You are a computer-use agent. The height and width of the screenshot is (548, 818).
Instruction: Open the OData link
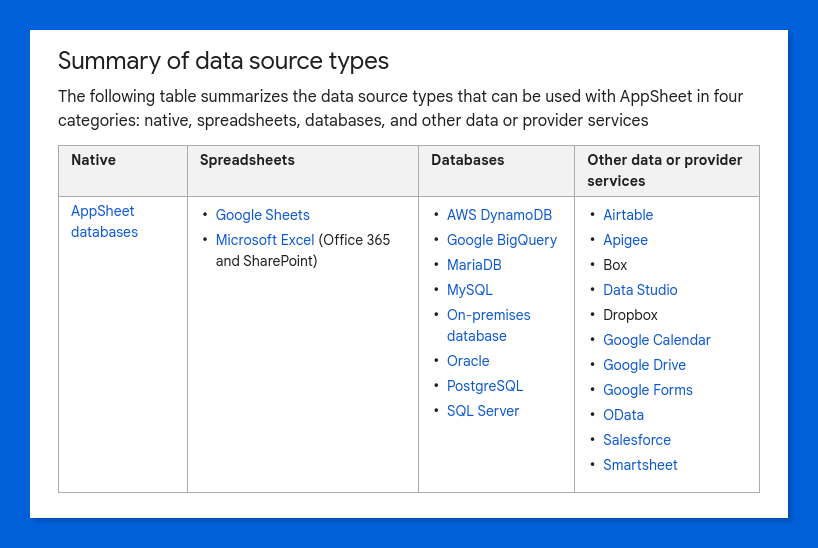point(623,415)
